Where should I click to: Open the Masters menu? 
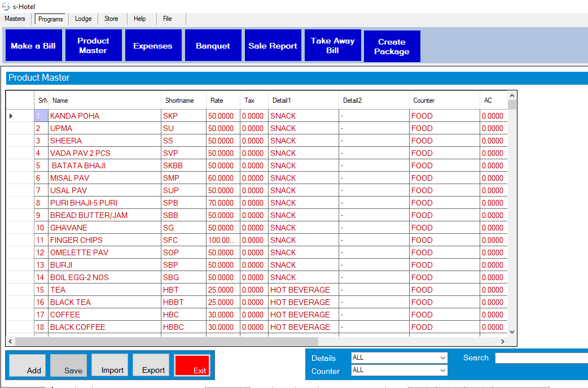[x=15, y=19]
